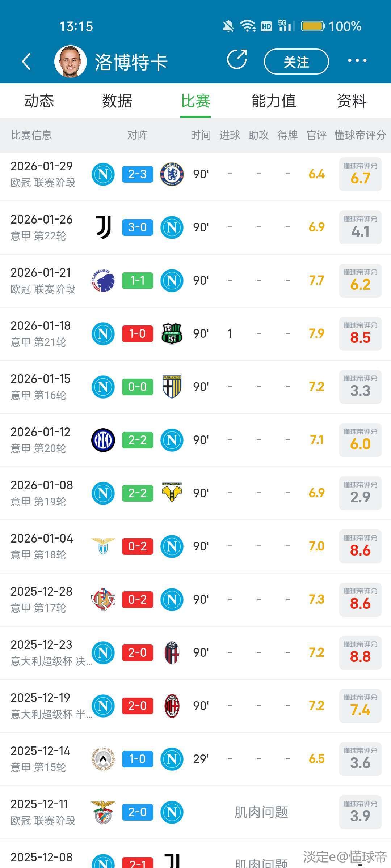Open the 能力值 tab
Screen dimensions: 391x868
coord(274,101)
